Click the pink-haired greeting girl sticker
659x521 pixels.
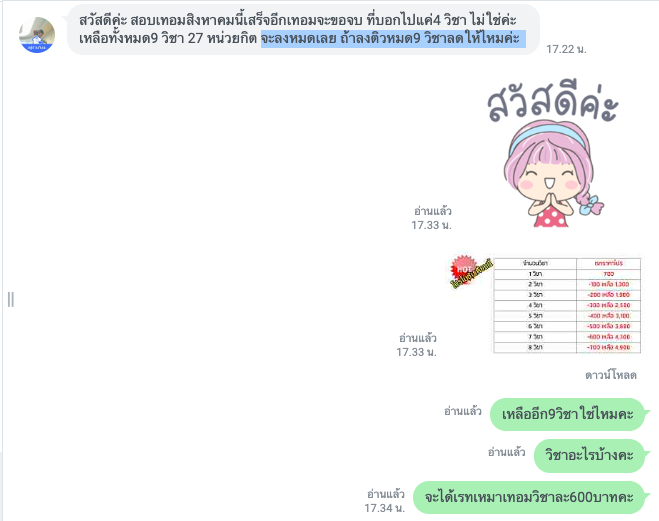[x=554, y=174]
